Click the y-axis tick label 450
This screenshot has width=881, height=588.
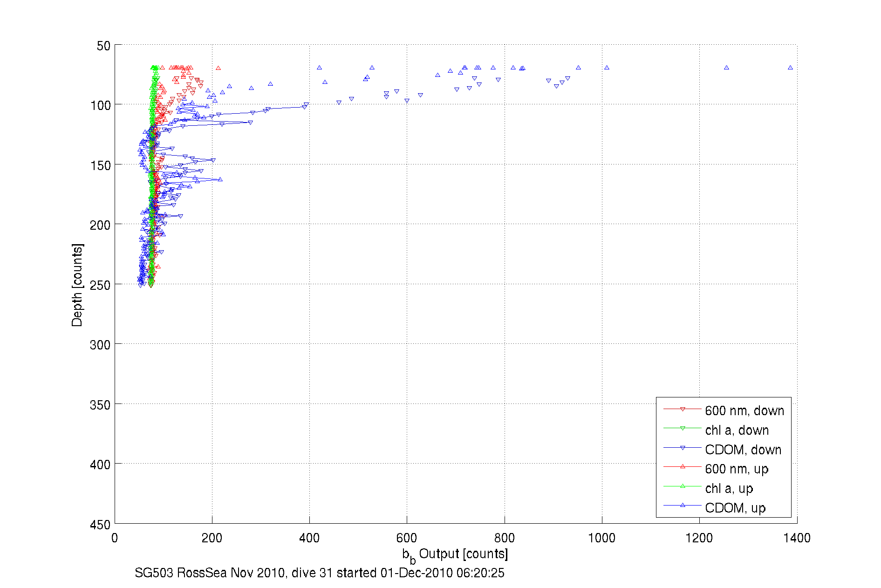pos(100,525)
